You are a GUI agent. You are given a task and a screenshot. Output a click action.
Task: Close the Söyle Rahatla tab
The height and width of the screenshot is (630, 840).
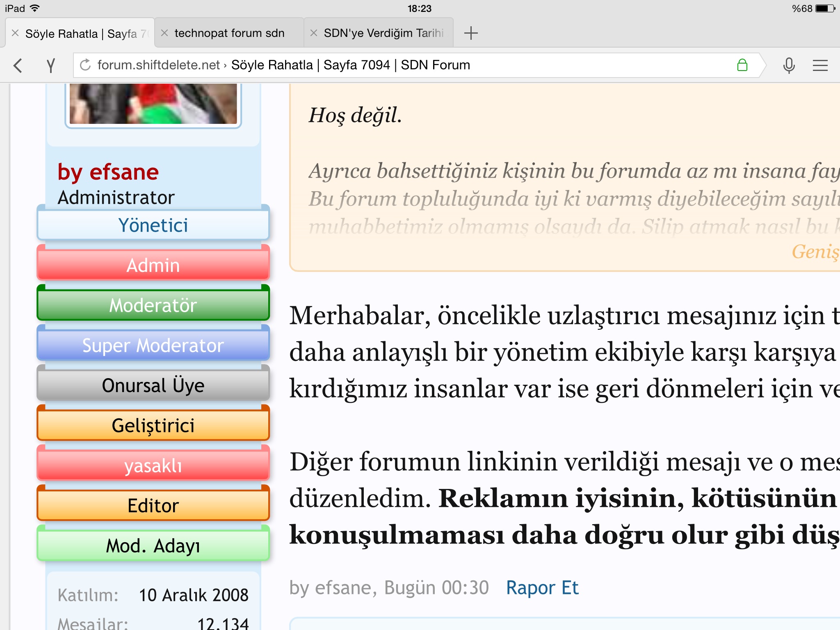click(15, 33)
